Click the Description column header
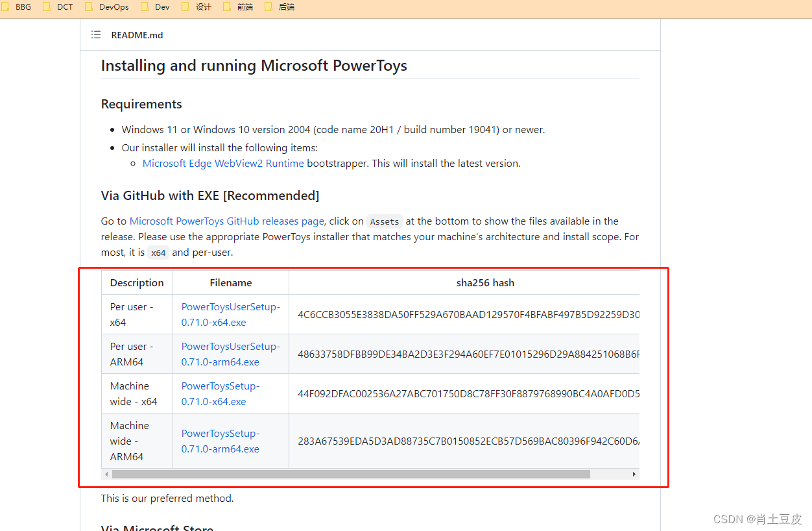 click(137, 282)
